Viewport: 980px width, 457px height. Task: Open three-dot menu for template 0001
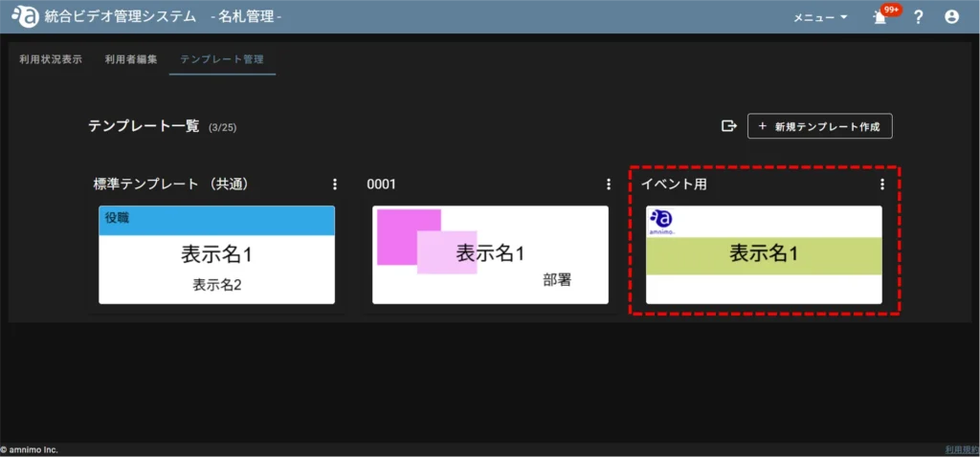click(x=609, y=185)
